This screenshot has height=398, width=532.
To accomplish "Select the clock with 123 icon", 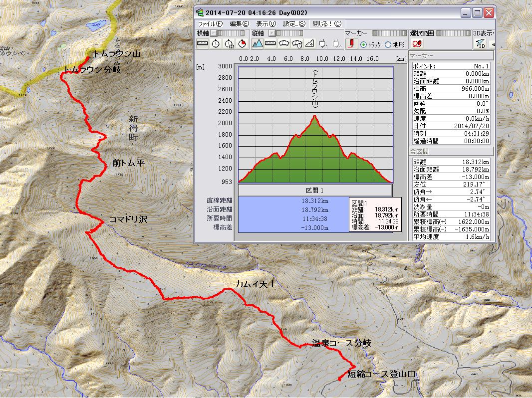I will [229, 44].
